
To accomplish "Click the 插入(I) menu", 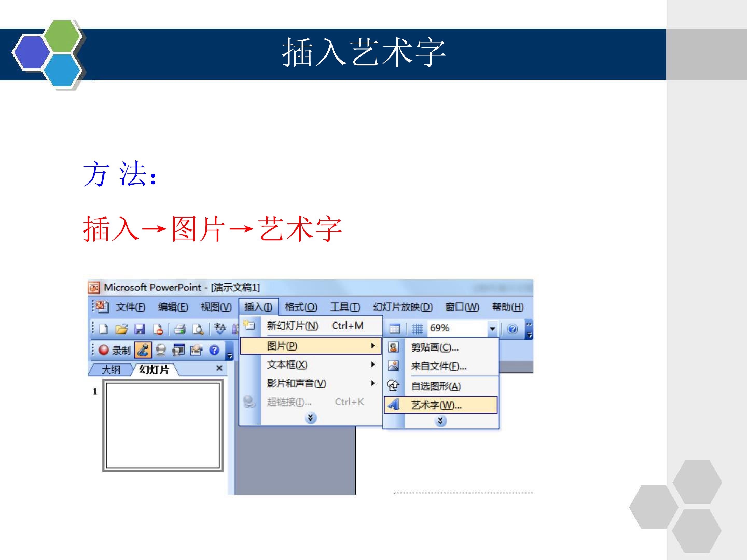I will coord(258,307).
